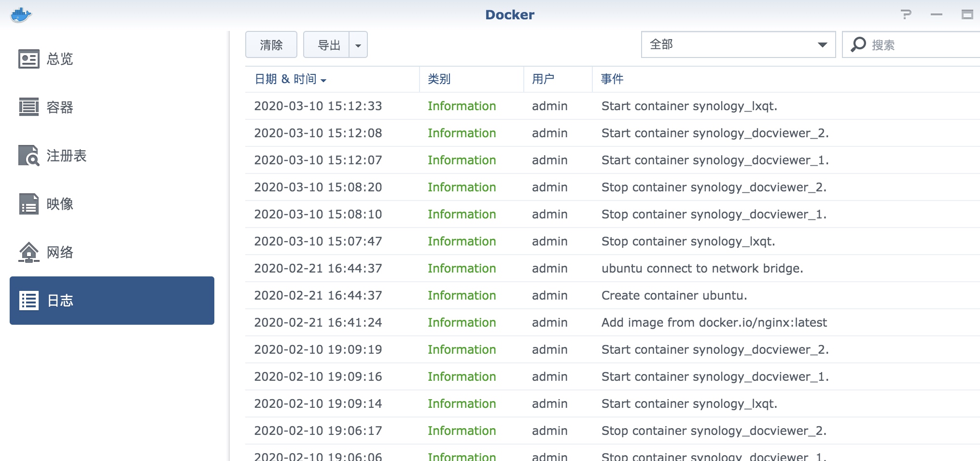Image resolution: width=980 pixels, height=461 pixels.
Task: Open the 网络 network section
Action: (112, 252)
